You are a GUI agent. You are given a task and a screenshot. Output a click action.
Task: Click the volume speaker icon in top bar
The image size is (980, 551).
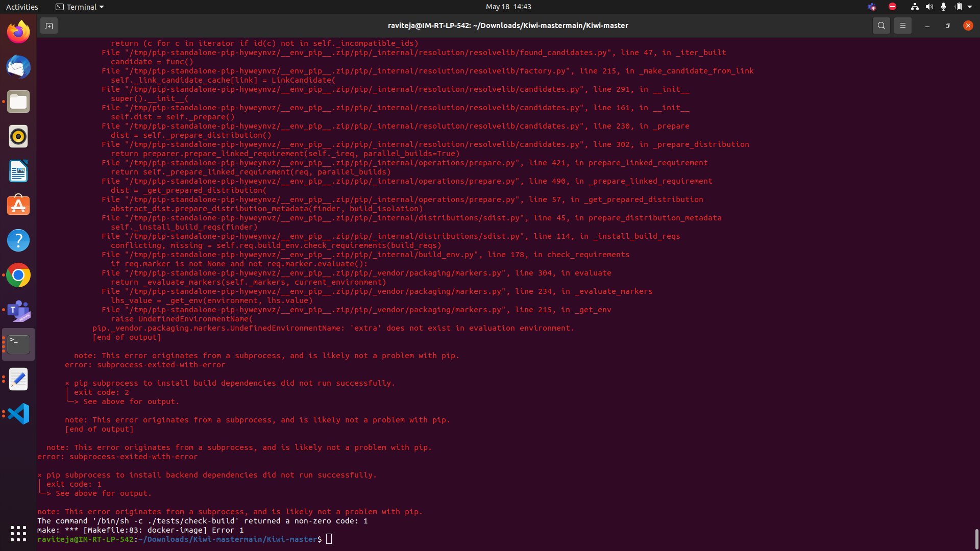point(929,7)
